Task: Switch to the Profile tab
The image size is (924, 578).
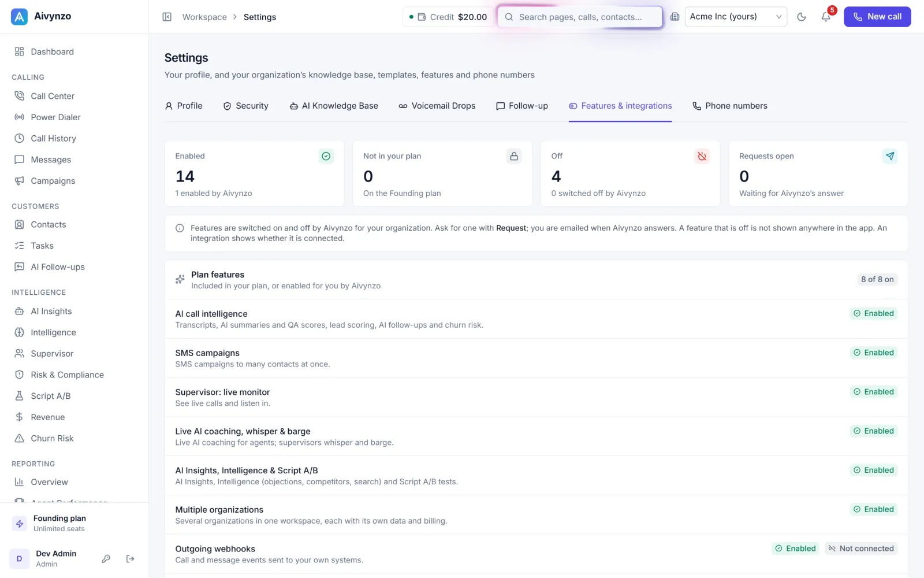Action: [184, 106]
